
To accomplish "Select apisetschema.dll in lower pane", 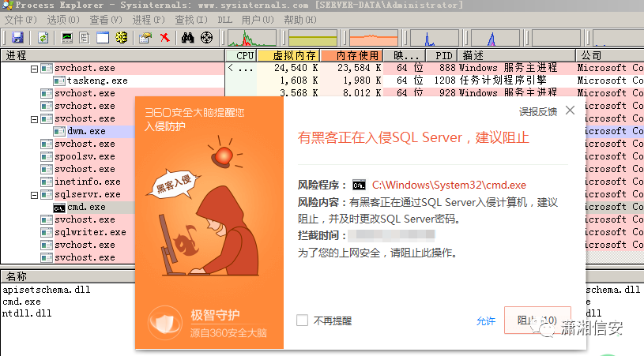I will click(47, 290).
